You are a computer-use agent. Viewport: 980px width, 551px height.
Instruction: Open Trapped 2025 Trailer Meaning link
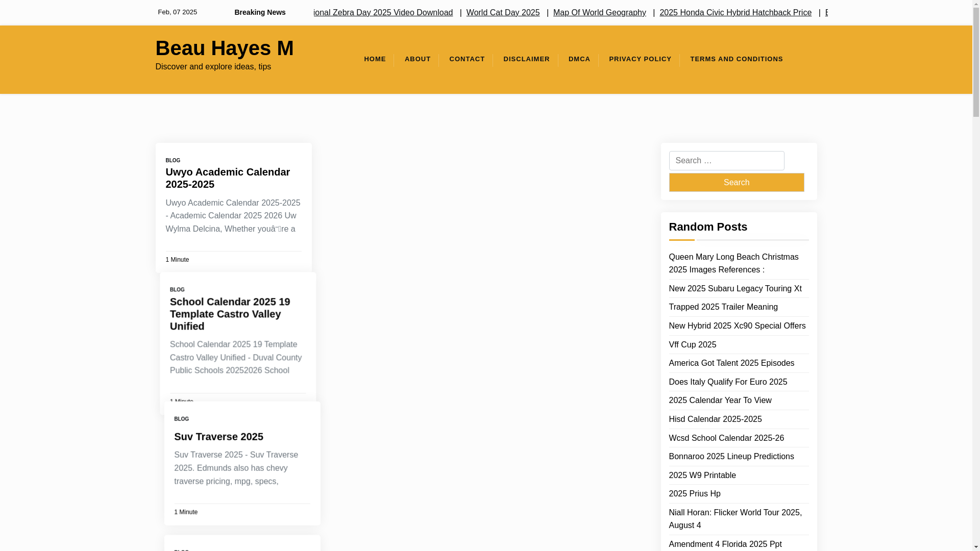pos(723,307)
